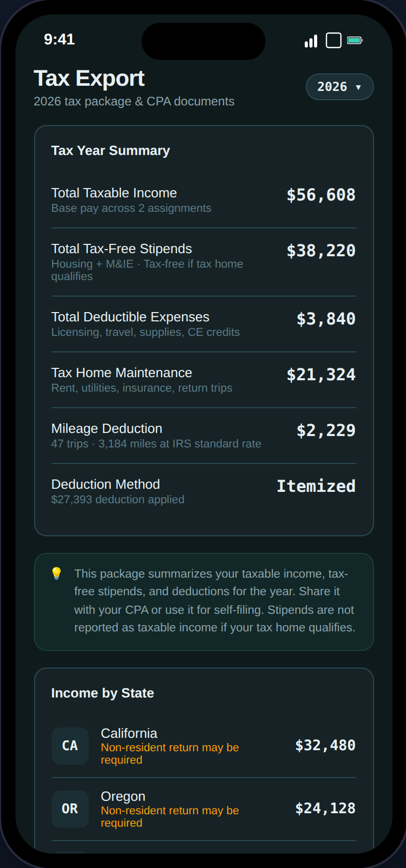Open the Tax Year Summary card header
This screenshot has height=868, width=406.
tap(110, 150)
